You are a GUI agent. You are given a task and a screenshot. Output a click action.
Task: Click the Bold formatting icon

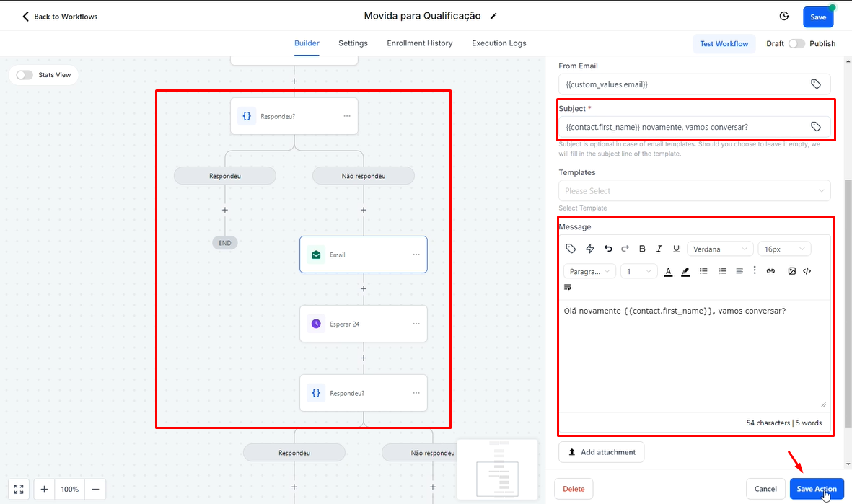(x=642, y=249)
